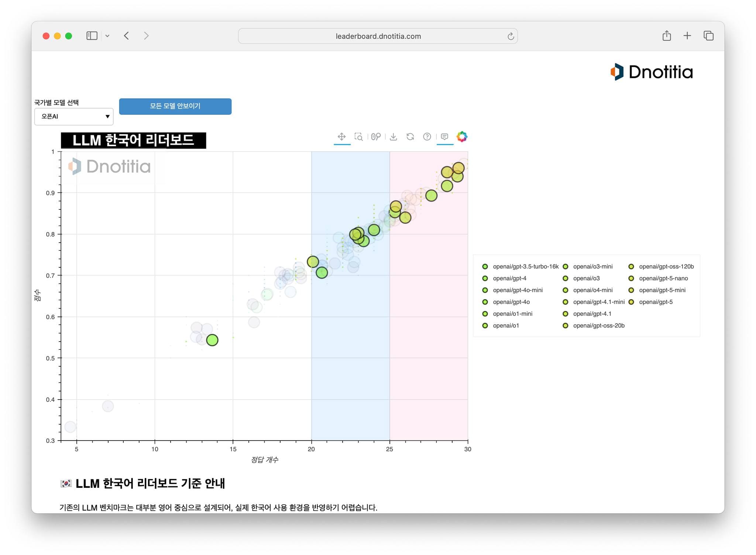Select the Pan tool in chart toolbar

click(x=341, y=137)
